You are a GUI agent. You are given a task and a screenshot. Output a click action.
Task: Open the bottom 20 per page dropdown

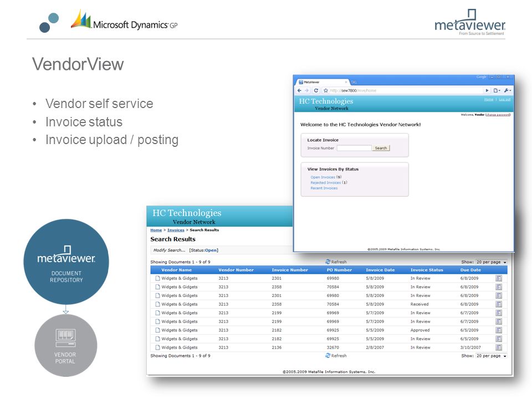pos(492,356)
